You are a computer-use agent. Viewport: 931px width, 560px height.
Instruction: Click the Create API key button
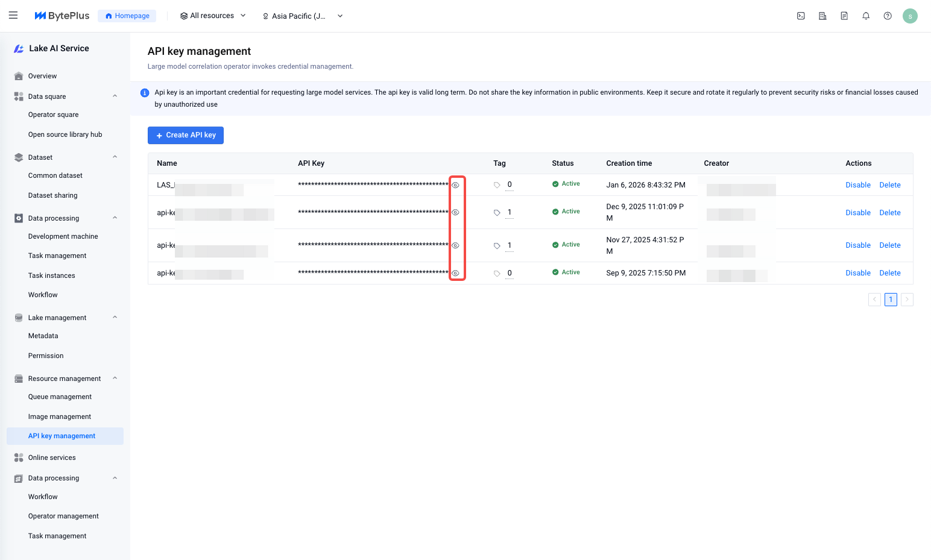coord(186,136)
